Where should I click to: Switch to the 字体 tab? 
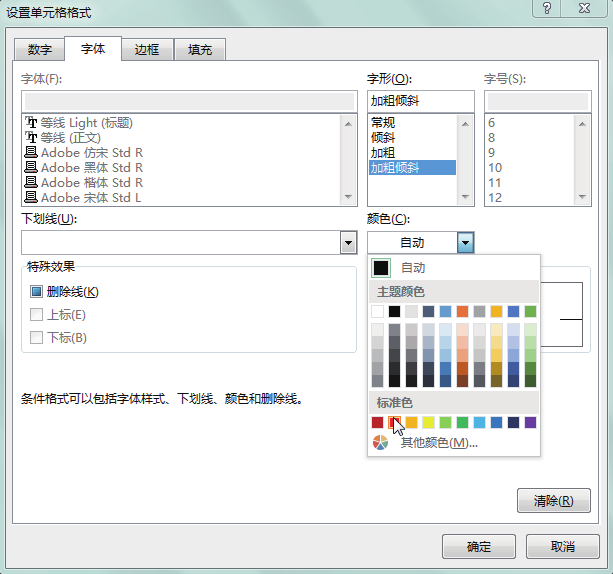[x=93, y=48]
